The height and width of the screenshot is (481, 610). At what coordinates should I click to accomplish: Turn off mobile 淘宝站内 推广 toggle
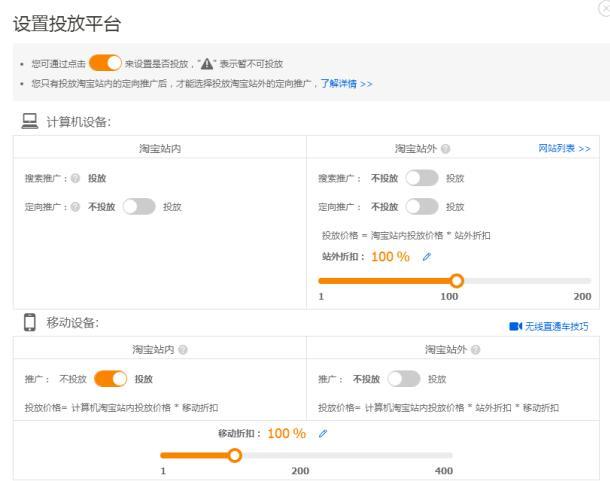click(110, 379)
